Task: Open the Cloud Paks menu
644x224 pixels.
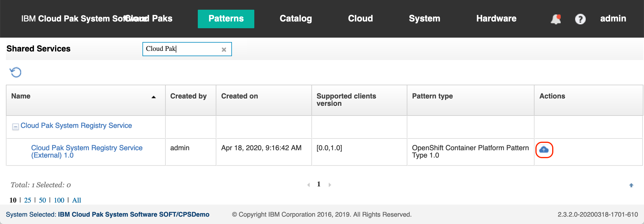Action: coord(149,19)
